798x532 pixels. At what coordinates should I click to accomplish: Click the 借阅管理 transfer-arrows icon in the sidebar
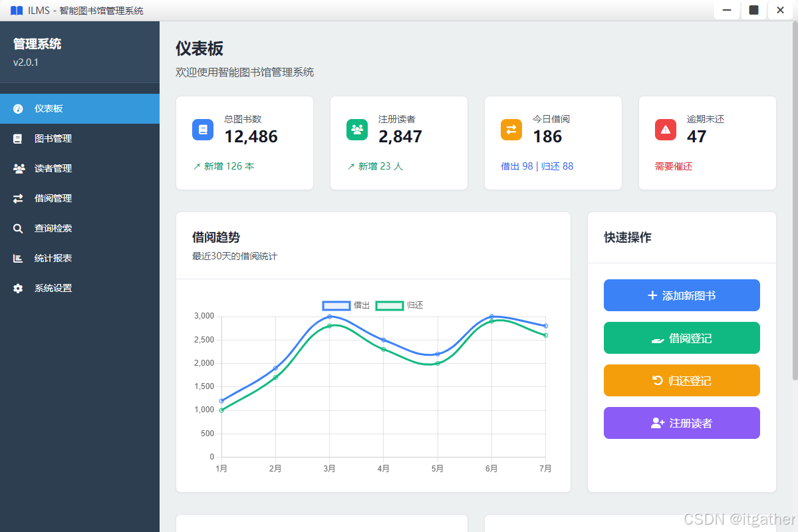point(17,198)
